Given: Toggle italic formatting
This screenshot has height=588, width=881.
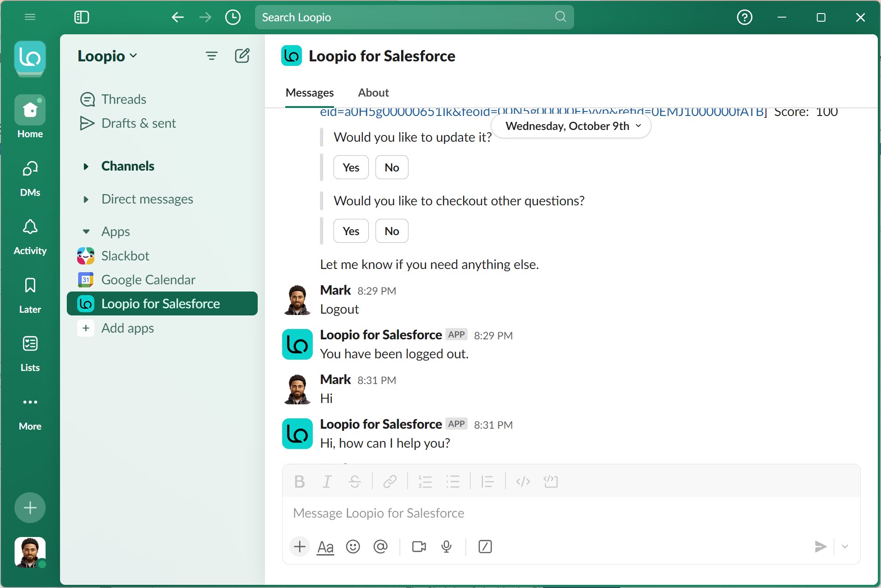Looking at the screenshot, I should click(327, 482).
